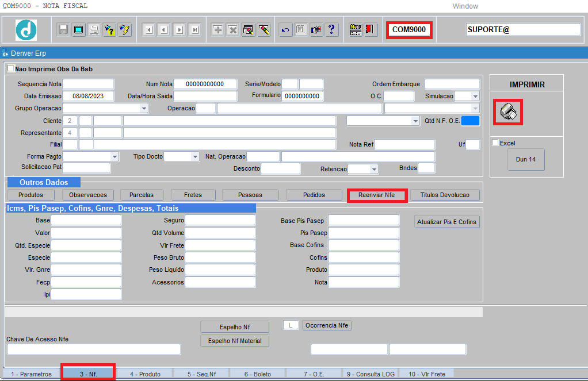Click the Sequencia Nota input field

coord(88,84)
